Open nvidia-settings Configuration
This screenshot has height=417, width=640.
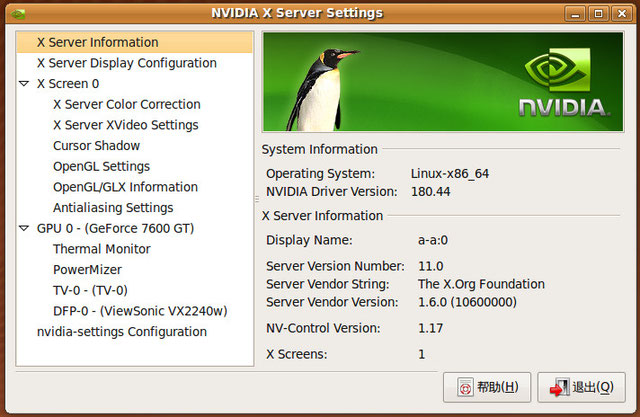pyautogui.click(x=121, y=331)
